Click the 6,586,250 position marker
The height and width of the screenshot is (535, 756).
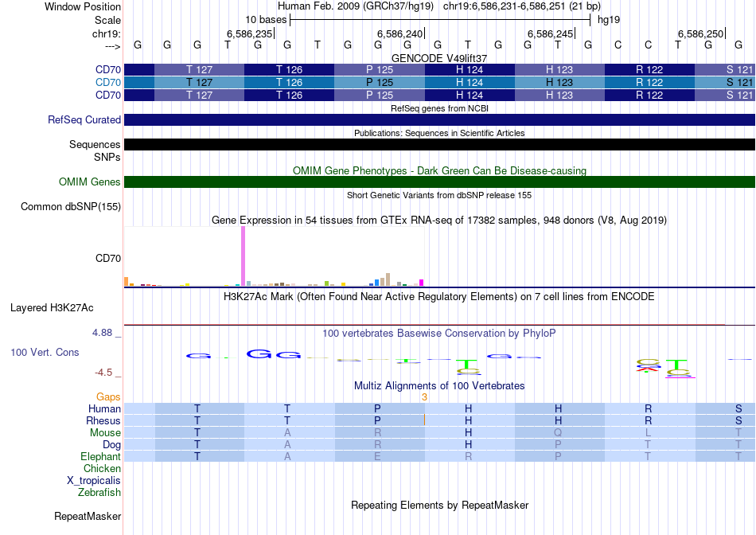[x=701, y=33]
